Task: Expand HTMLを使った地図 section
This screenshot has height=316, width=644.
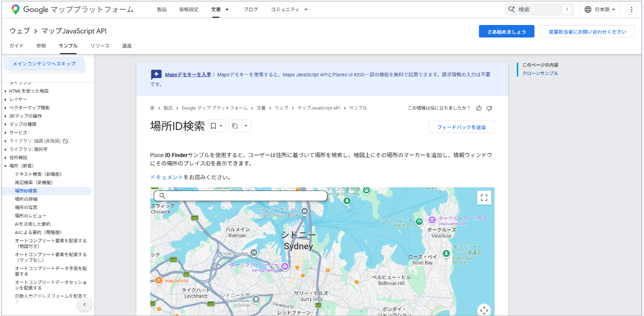Action: pyautogui.click(x=6, y=91)
